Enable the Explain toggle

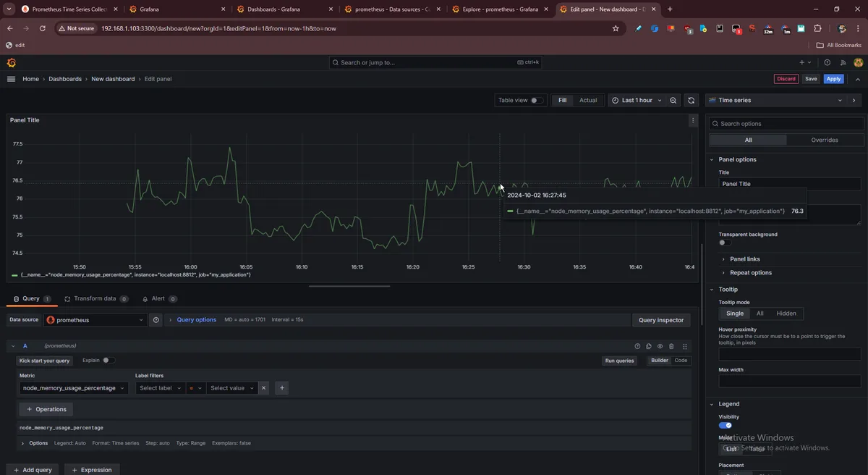(x=109, y=361)
